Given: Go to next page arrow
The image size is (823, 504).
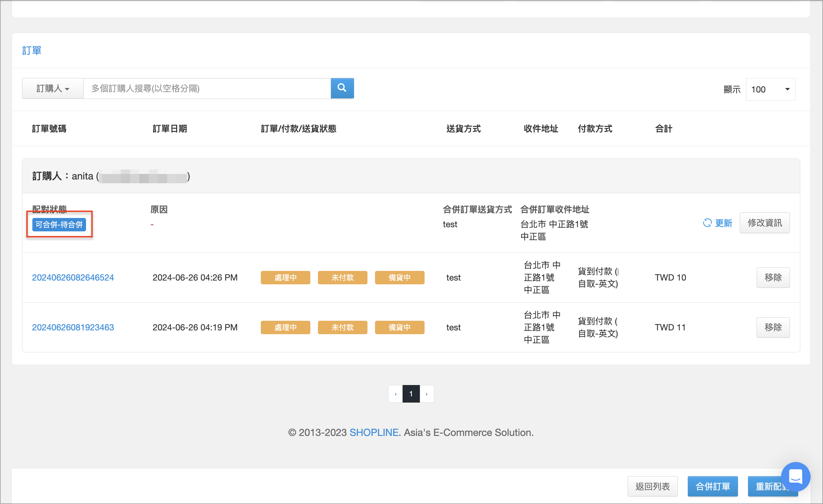Looking at the screenshot, I should click(427, 394).
